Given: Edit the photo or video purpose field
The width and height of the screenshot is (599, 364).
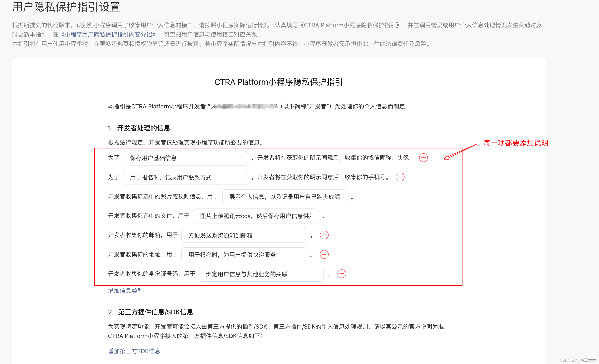Looking at the screenshot, I should (x=285, y=197).
